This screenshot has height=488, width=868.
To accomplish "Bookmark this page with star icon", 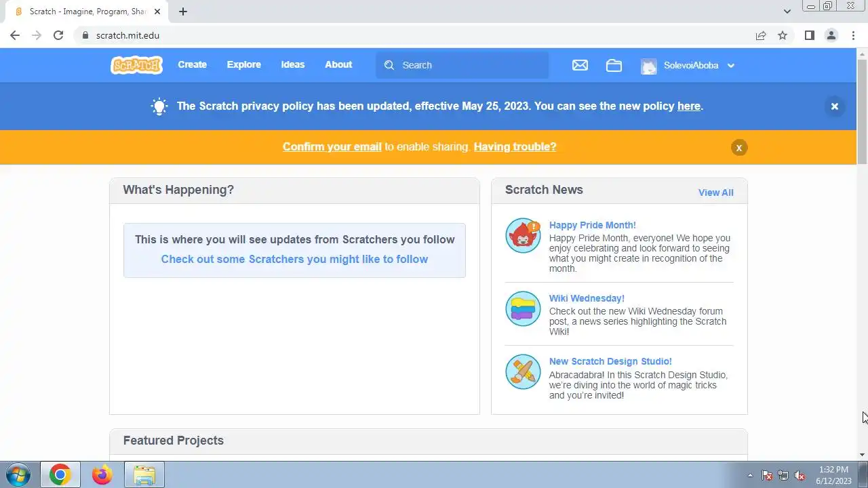I will point(783,35).
